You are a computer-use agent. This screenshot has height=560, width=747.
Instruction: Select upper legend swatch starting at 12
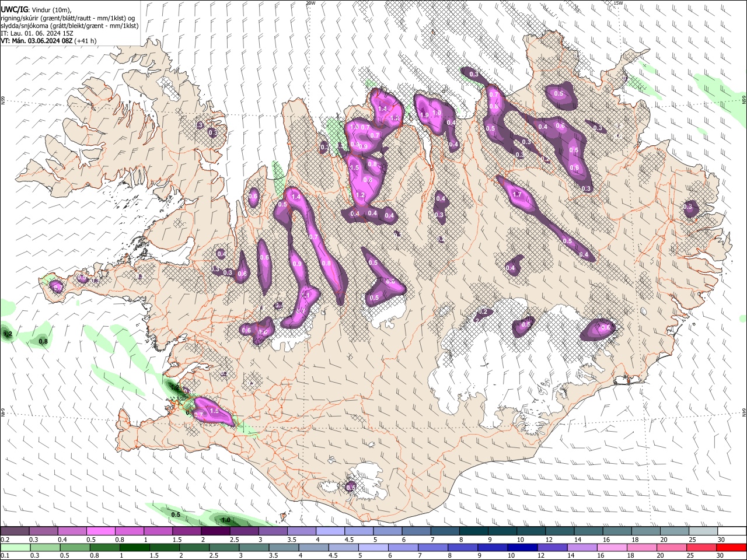(x=560, y=531)
